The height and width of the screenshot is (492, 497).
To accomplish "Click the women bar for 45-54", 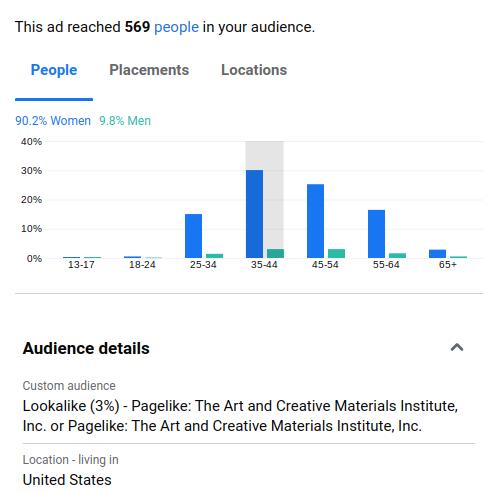I will pos(315,221).
